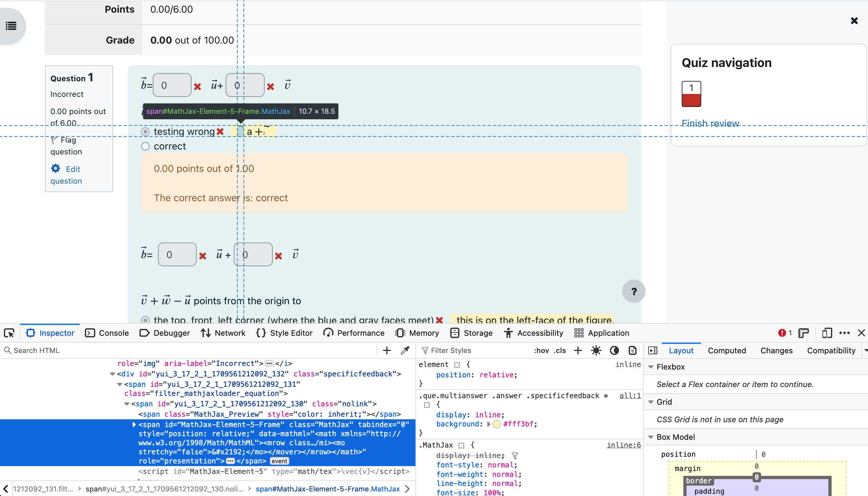The image size is (868, 496).
Task: Click the element picker icon in DevTools
Action: [9, 333]
